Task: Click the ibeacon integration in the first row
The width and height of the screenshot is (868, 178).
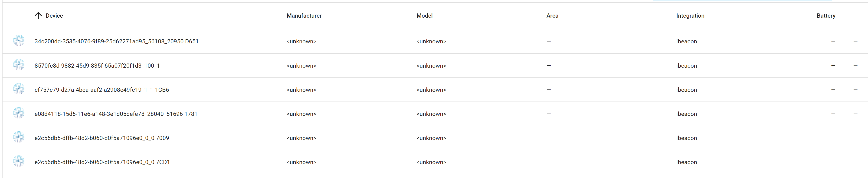Action: (686, 41)
